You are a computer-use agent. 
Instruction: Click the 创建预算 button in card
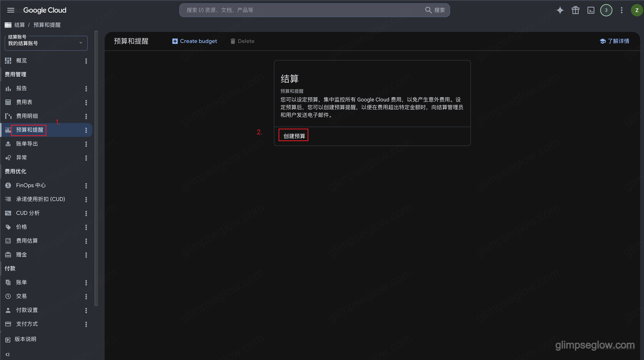pos(294,136)
